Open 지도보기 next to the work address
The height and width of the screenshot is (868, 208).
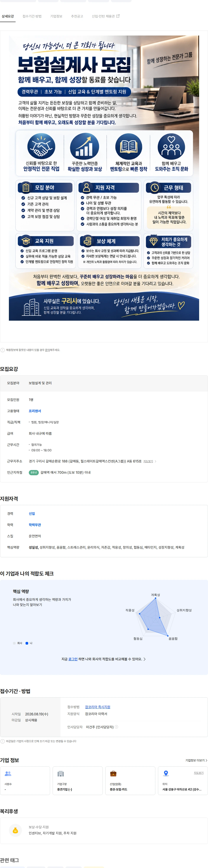pyautogui.click(x=148, y=461)
